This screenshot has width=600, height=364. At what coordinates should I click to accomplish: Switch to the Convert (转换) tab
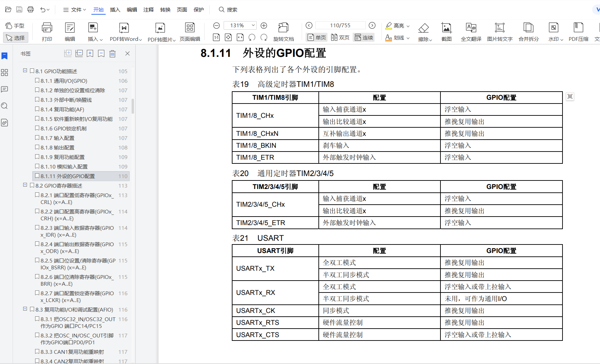(x=165, y=10)
